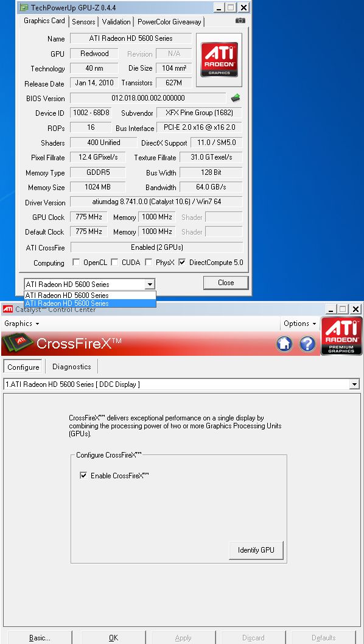Click the green BIOS save chip icon

(236, 97)
